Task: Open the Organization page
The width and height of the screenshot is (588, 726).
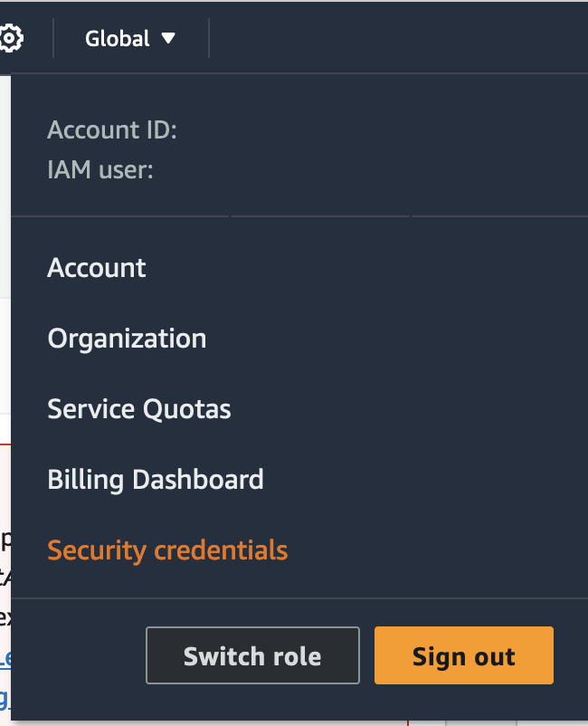Action: [127, 338]
